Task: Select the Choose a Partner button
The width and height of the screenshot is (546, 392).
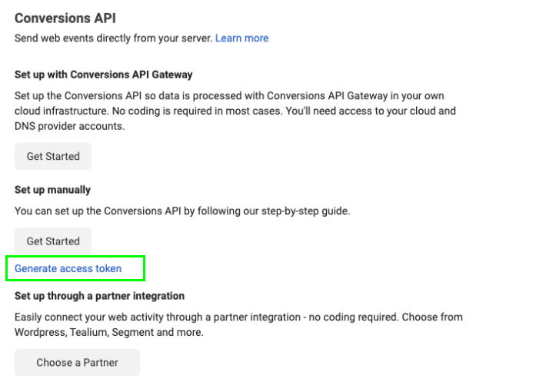Action: [77, 362]
